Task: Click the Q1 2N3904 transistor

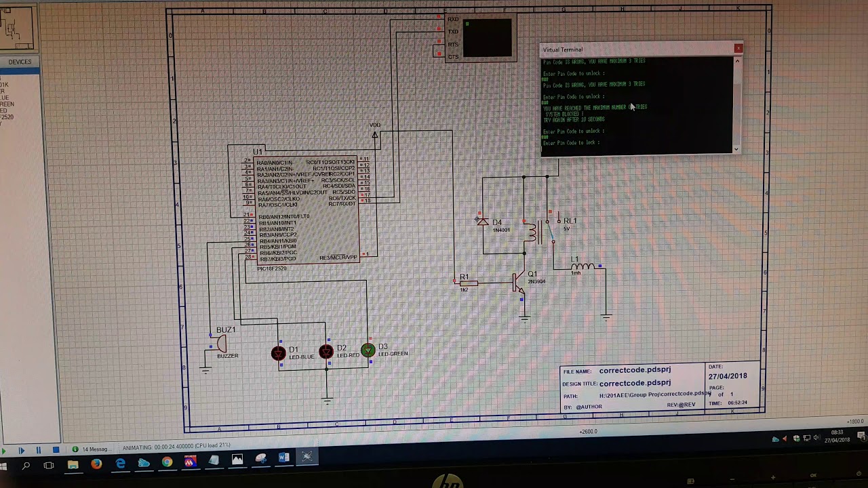Action: tap(520, 283)
